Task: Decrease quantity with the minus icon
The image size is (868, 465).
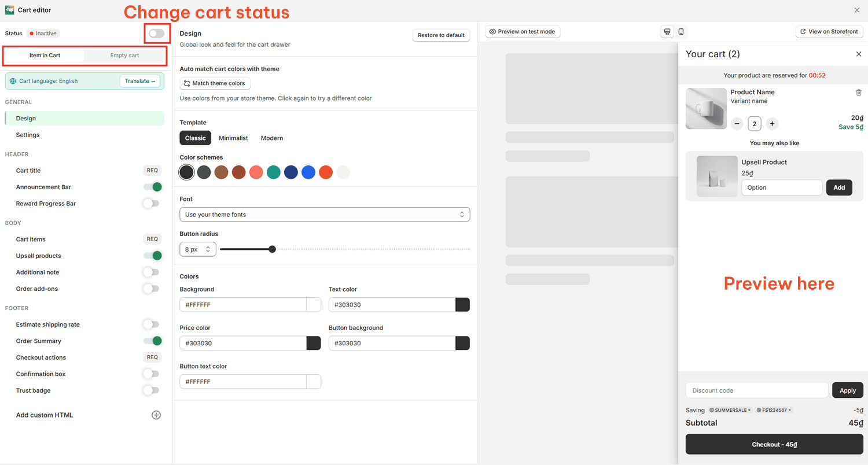Action: coord(737,124)
